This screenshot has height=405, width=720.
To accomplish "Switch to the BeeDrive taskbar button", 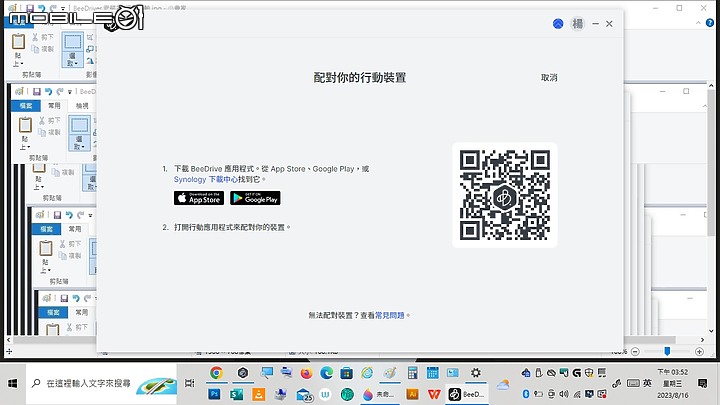I will 467,394.
